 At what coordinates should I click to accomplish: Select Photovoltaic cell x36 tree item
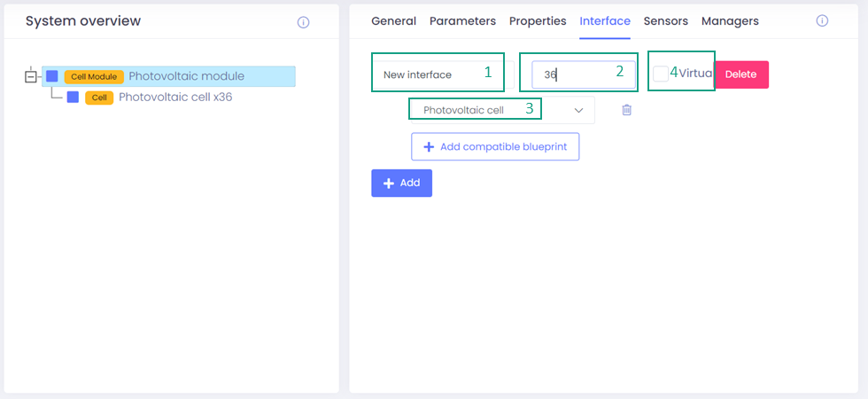pos(175,98)
